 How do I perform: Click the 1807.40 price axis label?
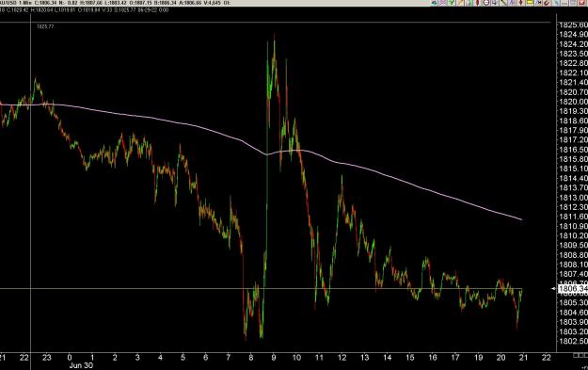coord(573,274)
